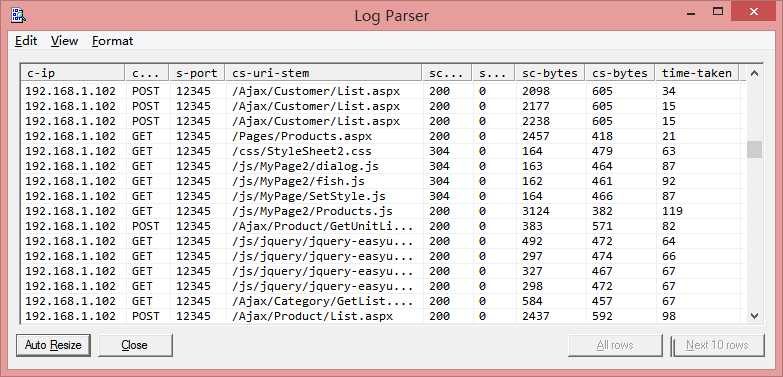Click the time-taken value 98

669,316
